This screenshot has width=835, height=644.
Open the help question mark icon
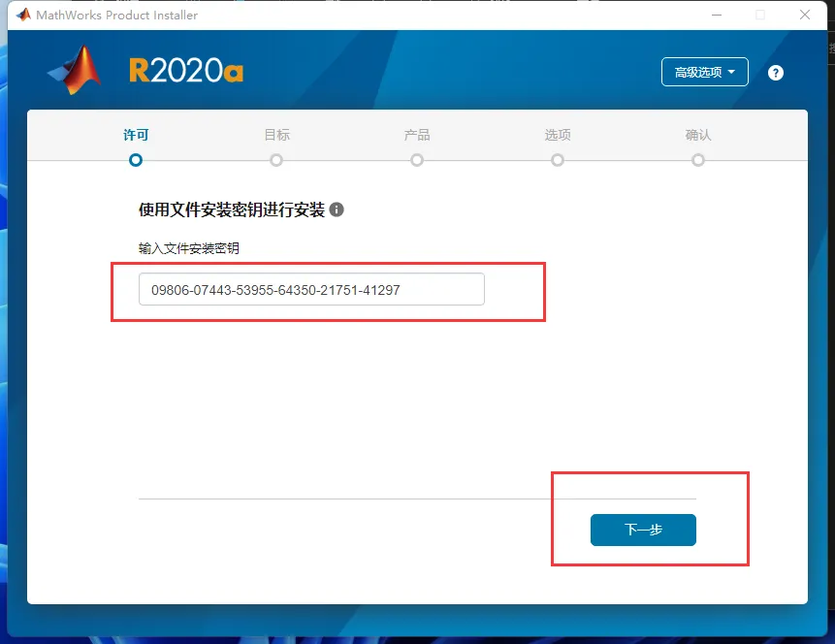[776, 73]
